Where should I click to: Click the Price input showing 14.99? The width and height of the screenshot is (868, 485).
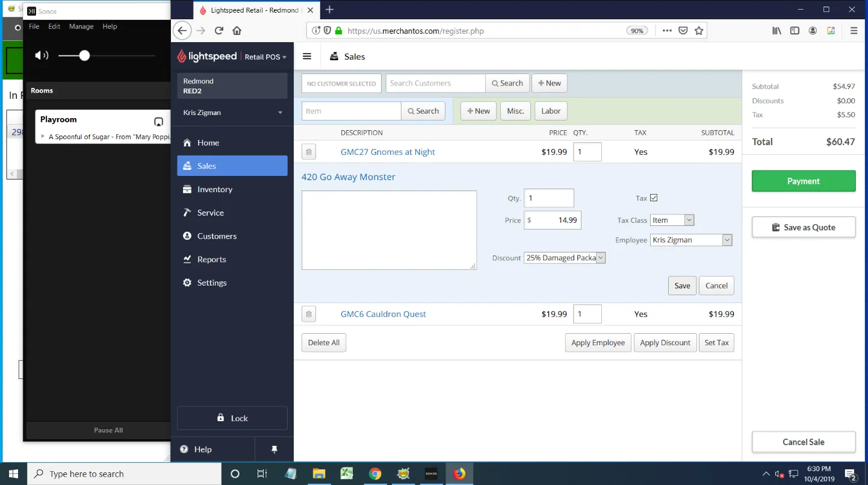click(x=553, y=221)
